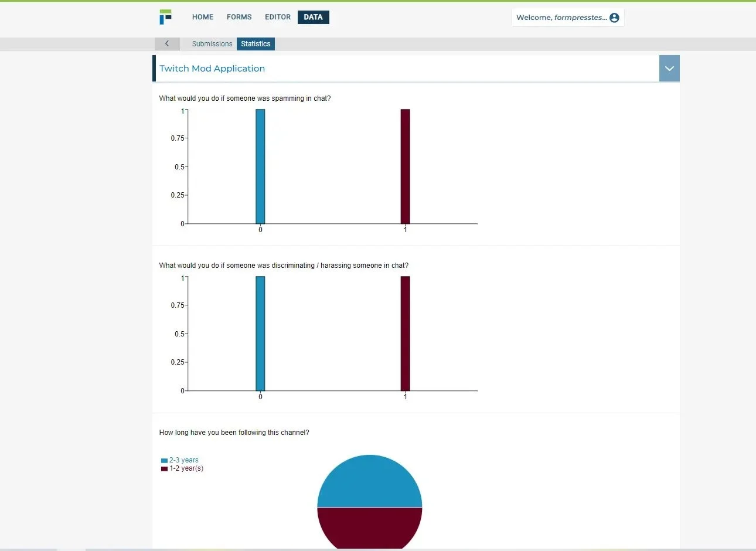
Task: Click the maroon bar in spamming chart
Action: coord(405,166)
